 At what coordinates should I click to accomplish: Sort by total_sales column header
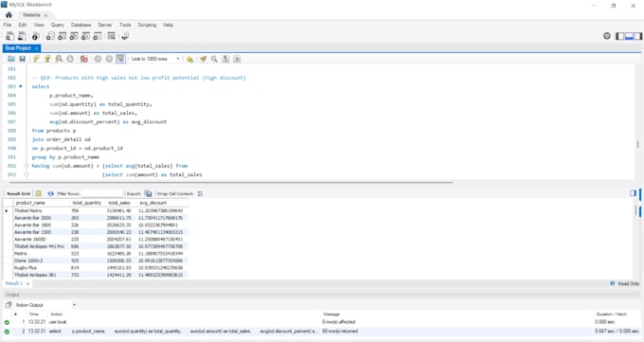(120, 203)
